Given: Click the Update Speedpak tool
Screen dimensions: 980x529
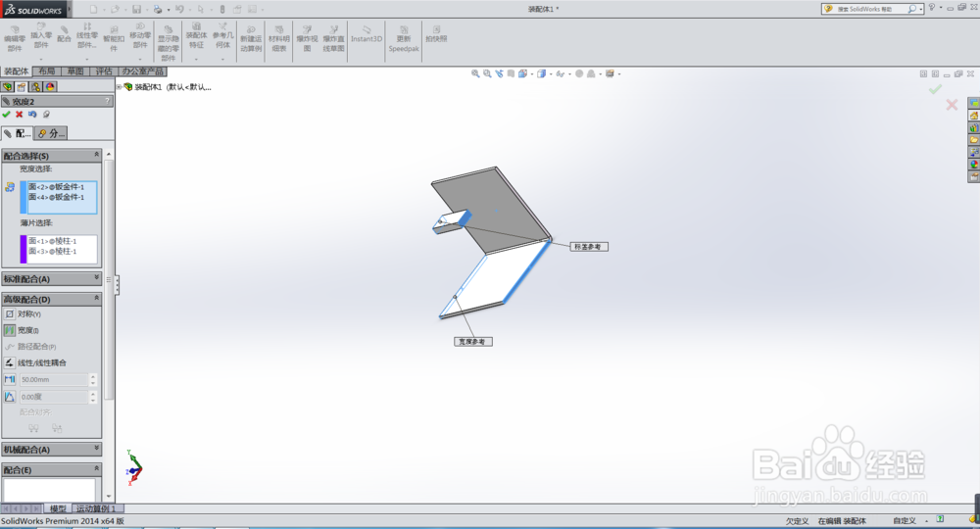Looking at the screenshot, I should tap(404, 39).
